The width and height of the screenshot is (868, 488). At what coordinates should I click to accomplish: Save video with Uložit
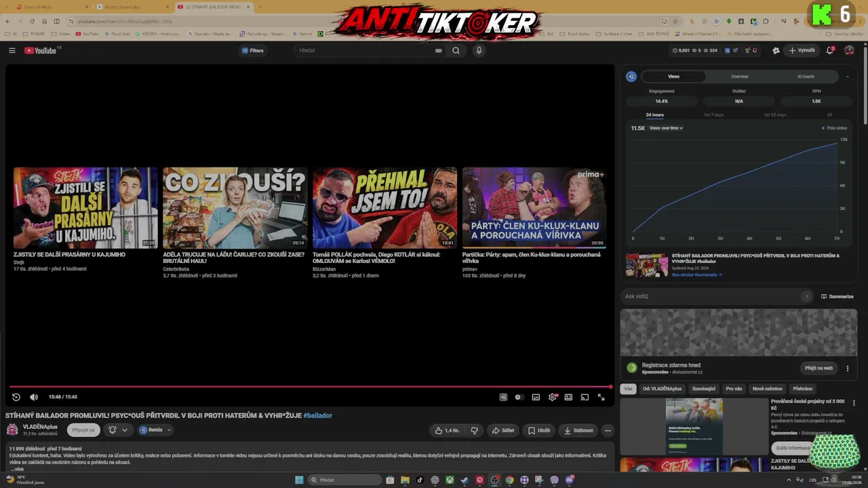(x=540, y=430)
